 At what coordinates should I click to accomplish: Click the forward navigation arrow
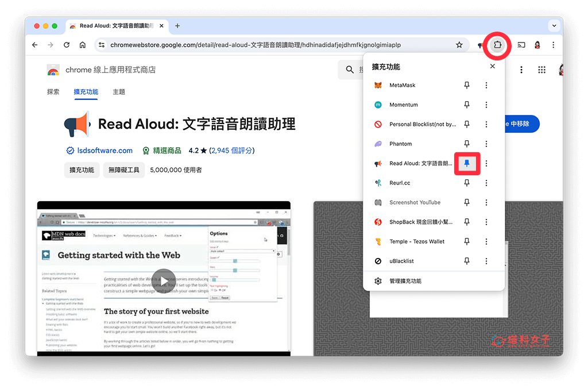coord(51,45)
